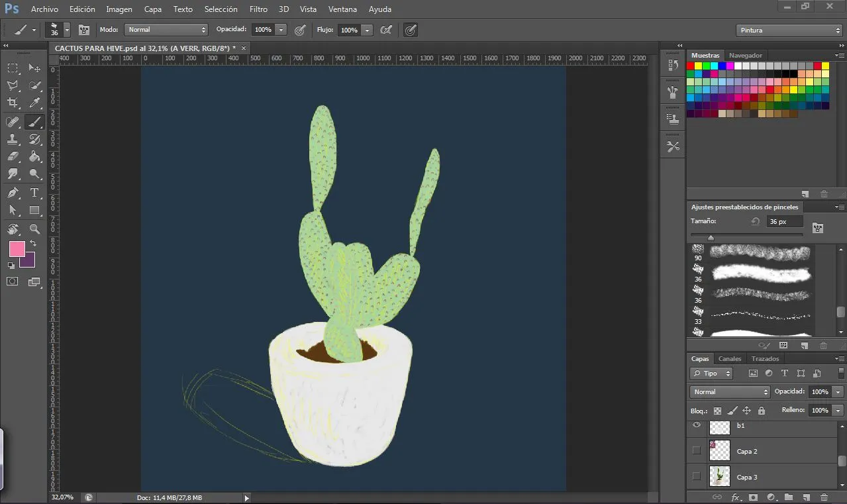Show the Capa 2 layer

(x=696, y=451)
